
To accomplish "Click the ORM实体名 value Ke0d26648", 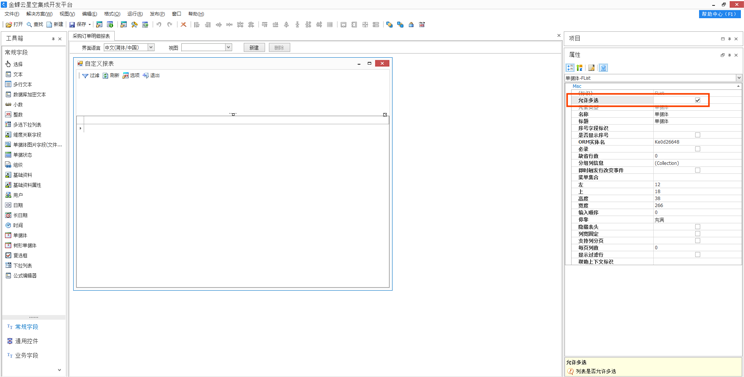I will [x=697, y=142].
